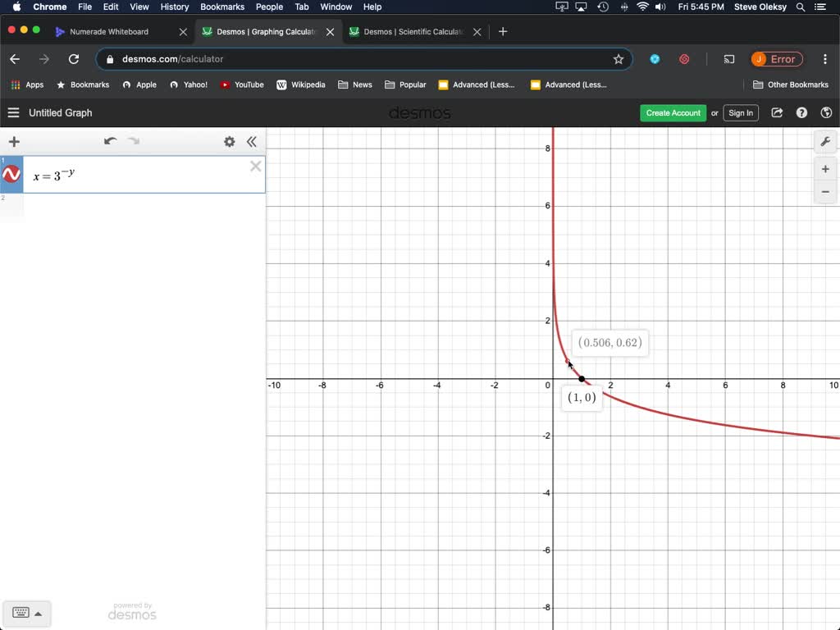This screenshot has width=840, height=630.
Task: Expand the Popular bookmarks folder
Action: point(405,84)
